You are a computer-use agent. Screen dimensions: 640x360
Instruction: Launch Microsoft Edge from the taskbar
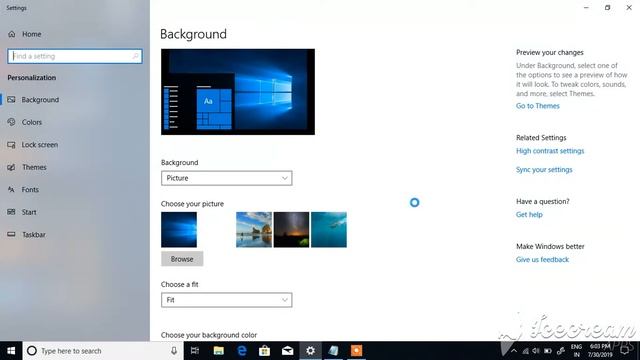click(242, 351)
